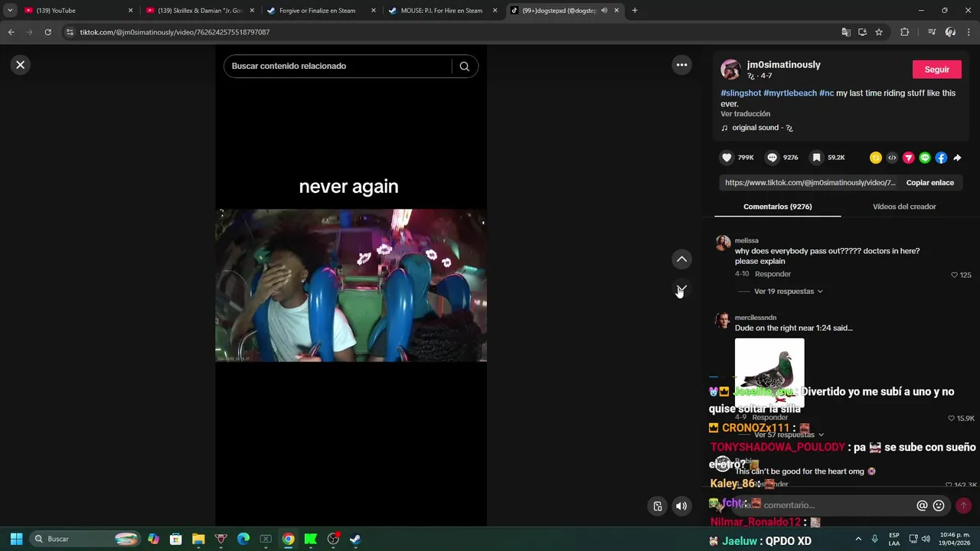Open jm0simatinously profile name
Viewport: 980px width, 551px height.
pos(783,65)
